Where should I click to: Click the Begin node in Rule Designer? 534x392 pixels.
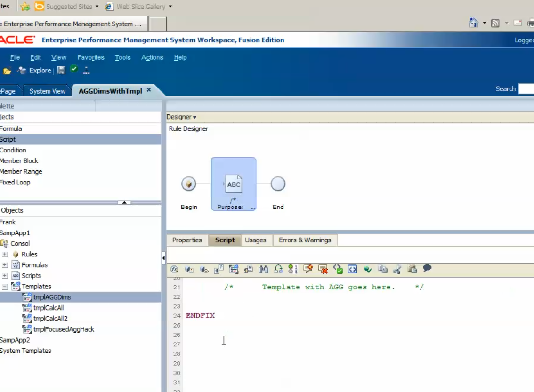(x=189, y=184)
